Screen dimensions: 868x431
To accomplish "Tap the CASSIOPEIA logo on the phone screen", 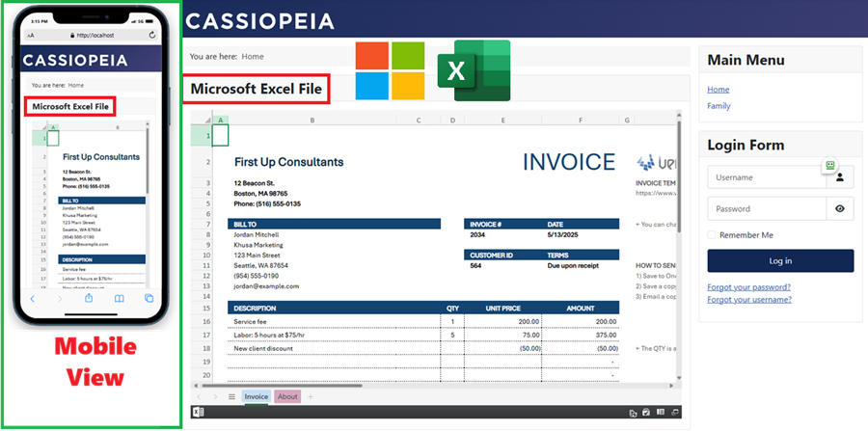I will (75, 60).
